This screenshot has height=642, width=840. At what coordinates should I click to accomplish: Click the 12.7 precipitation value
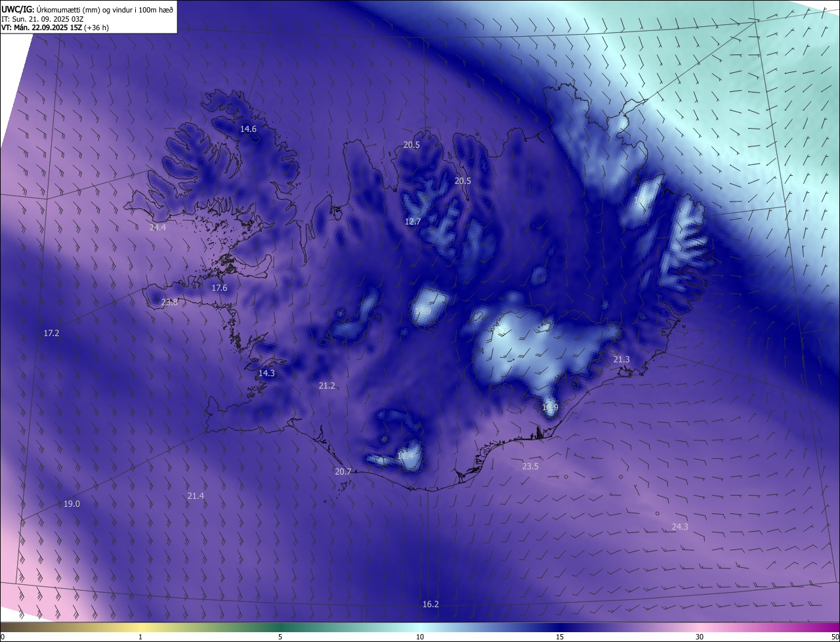pyautogui.click(x=412, y=222)
